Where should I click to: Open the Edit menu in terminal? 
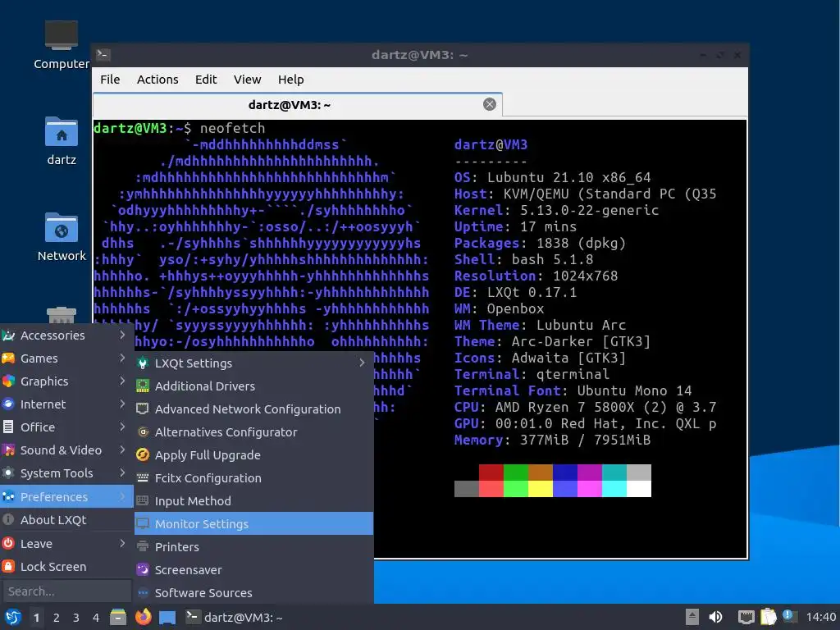(x=206, y=80)
